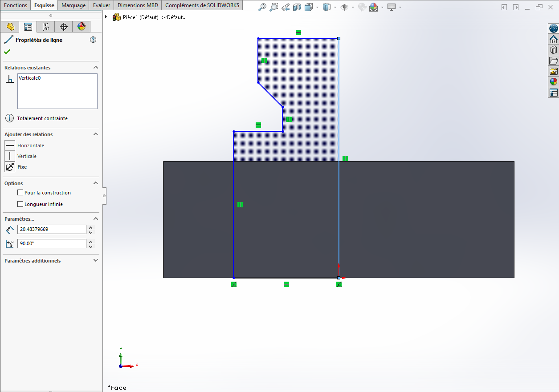
Task: Enable the Longueur infinie checkbox
Action: tap(20, 204)
